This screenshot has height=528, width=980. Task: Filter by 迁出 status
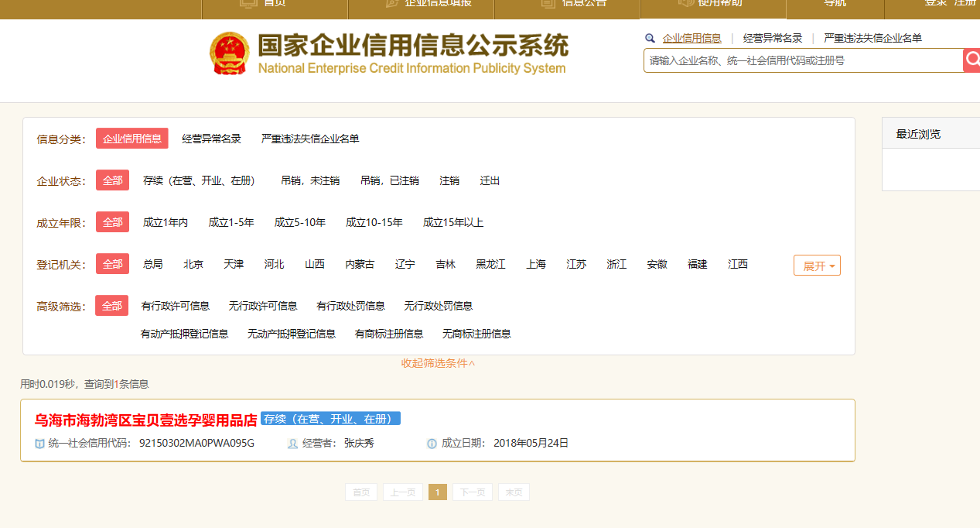pyautogui.click(x=490, y=180)
